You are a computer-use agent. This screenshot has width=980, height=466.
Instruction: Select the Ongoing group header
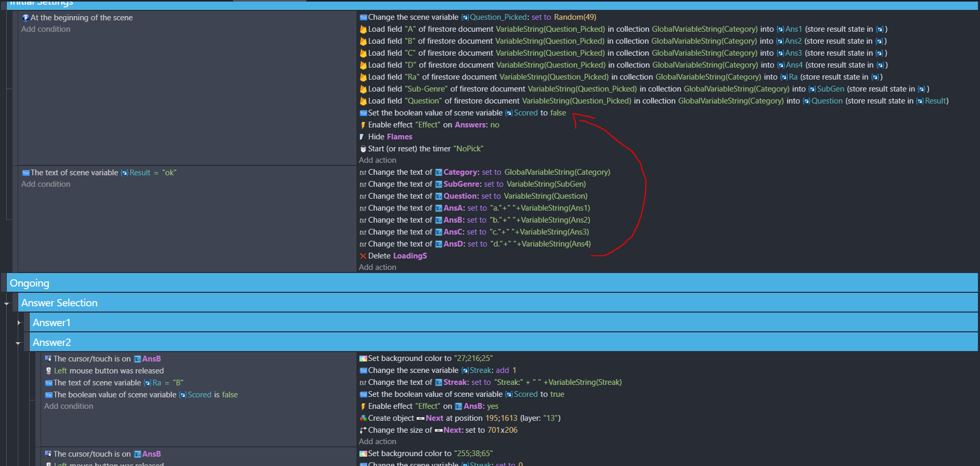492,283
